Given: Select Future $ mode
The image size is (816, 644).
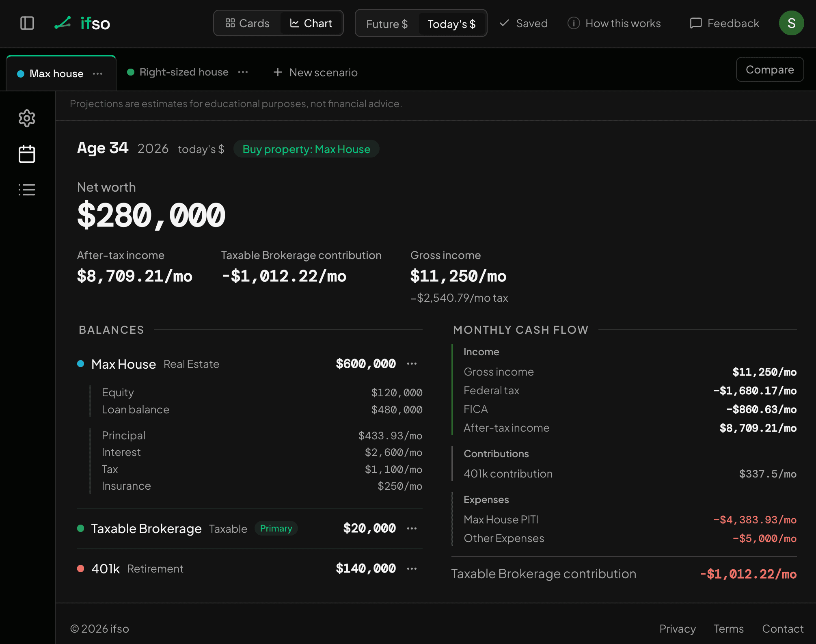Looking at the screenshot, I should (387, 24).
